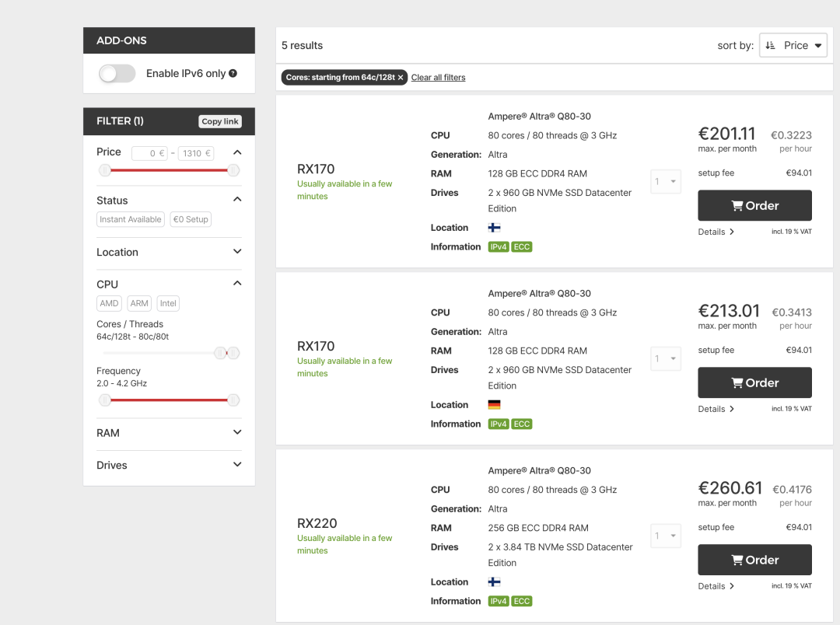Click the IPv4 badge on first RX170
The image size is (840, 625).
(498, 247)
